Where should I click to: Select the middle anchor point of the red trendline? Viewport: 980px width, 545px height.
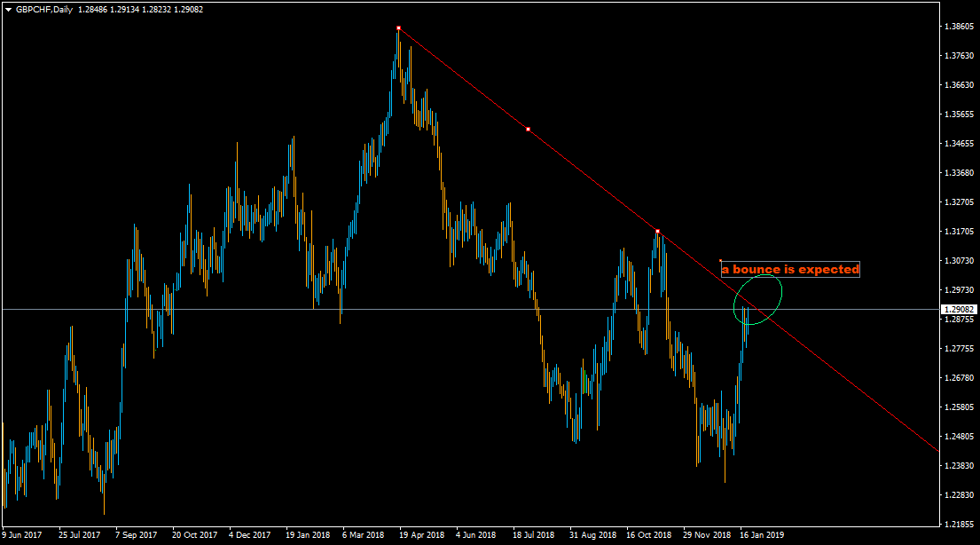click(x=529, y=130)
